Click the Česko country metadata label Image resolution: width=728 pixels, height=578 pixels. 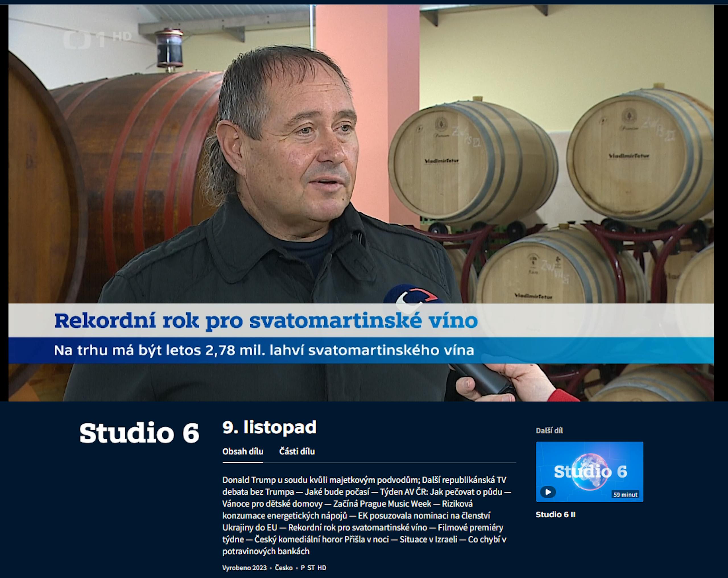point(284,568)
